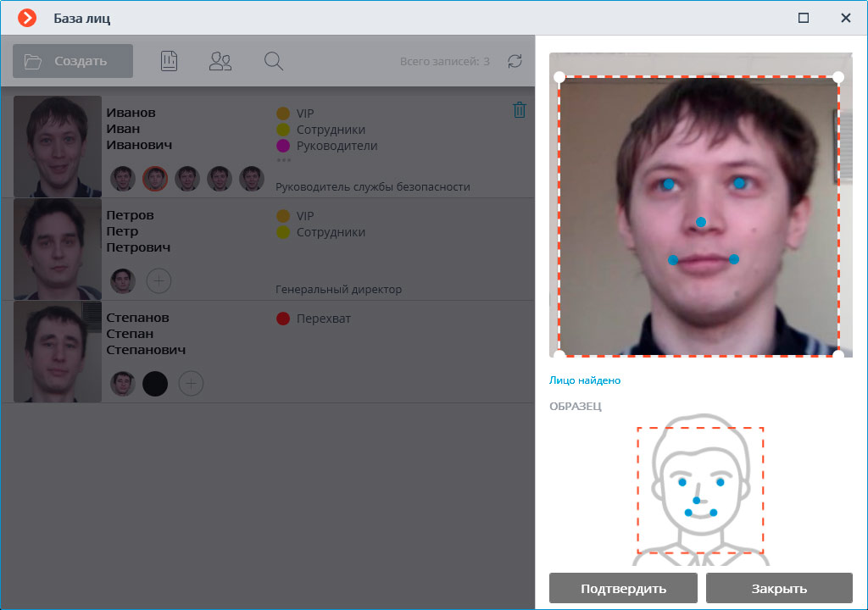Click the Подтвердить button

(x=623, y=588)
